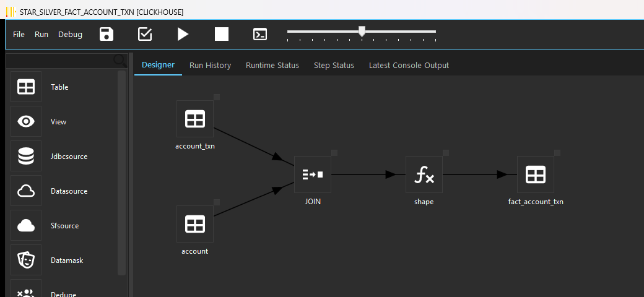Click the account node label
This screenshot has width=644, height=297.
(194, 251)
